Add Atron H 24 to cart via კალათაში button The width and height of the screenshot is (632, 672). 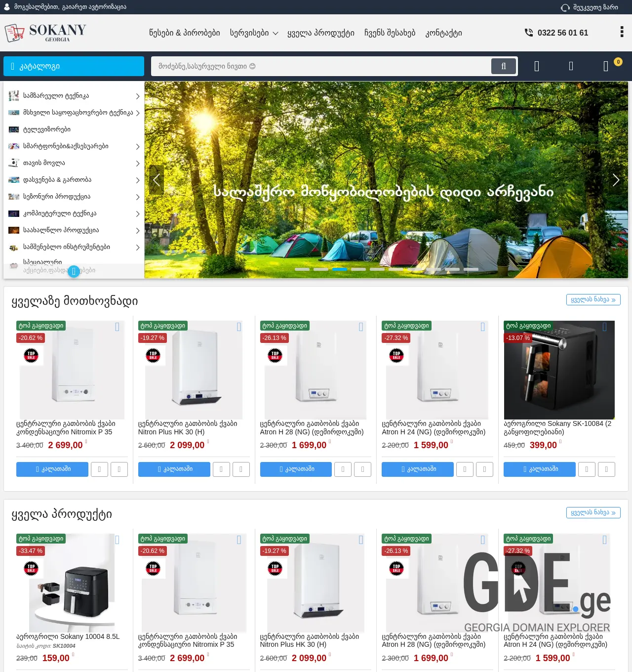(x=417, y=469)
